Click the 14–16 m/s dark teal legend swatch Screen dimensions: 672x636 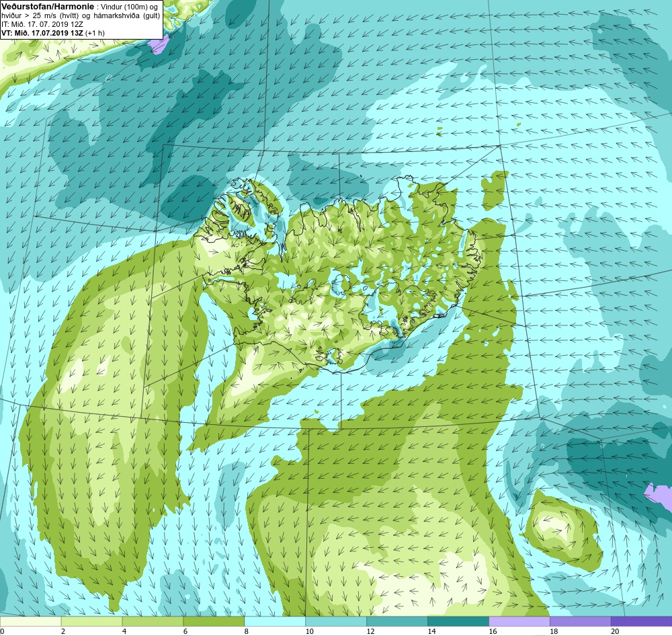[x=458, y=621]
